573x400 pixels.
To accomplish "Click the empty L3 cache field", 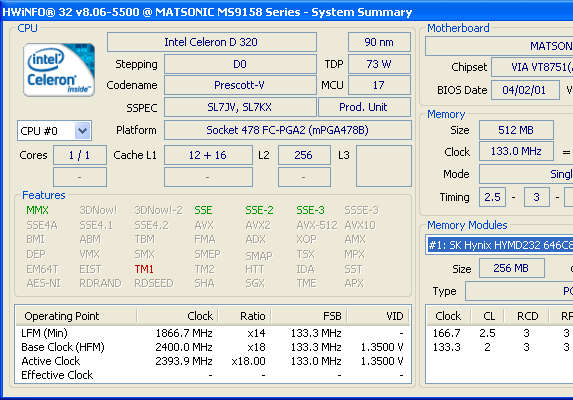I will pos(384,166).
